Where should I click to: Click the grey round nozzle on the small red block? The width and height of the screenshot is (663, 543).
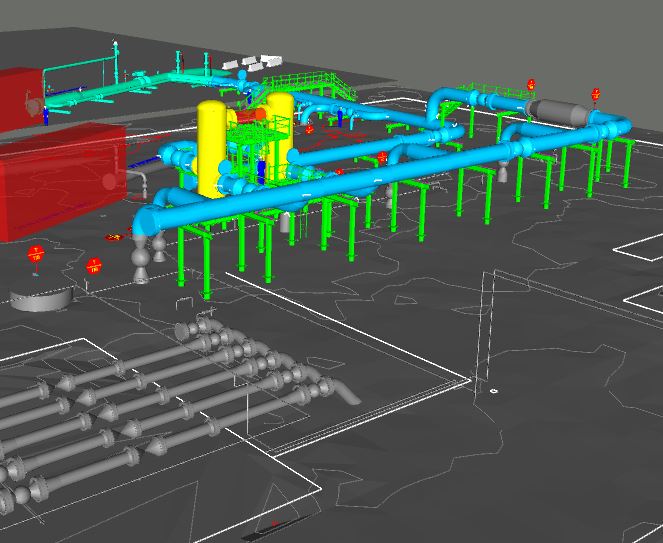point(35,107)
